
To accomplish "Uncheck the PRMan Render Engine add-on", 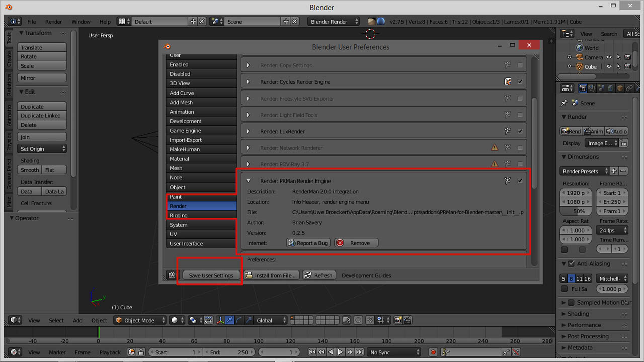I will (x=520, y=181).
